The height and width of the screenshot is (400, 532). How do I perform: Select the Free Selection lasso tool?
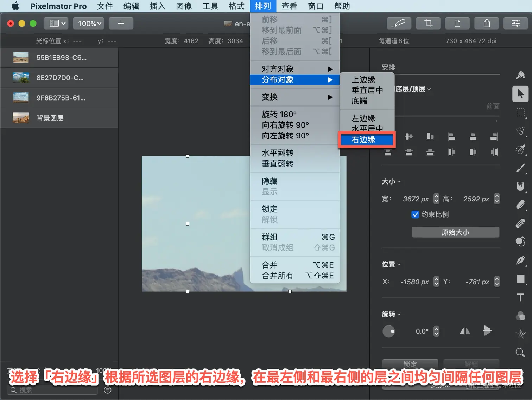pos(520,131)
